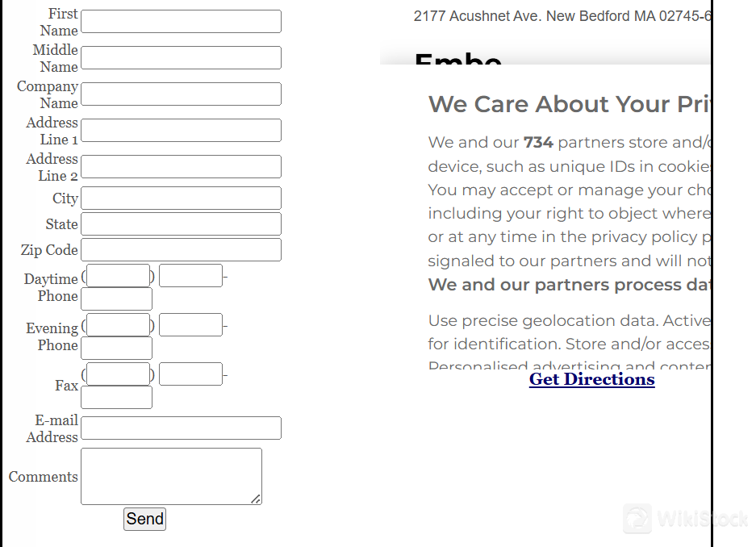Select the Evening Phone area code box
Image resolution: width=756 pixels, height=547 pixels.
[x=118, y=325]
